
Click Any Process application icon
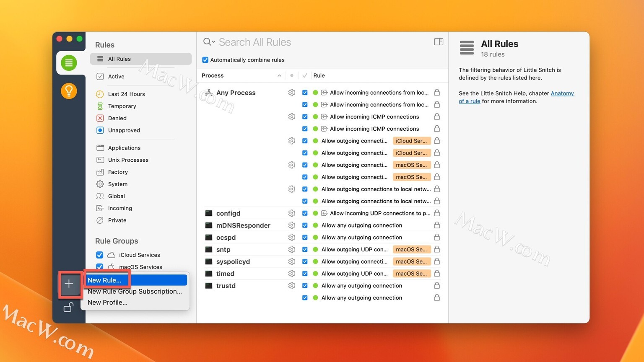pyautogui.click(x=208, y=93)
